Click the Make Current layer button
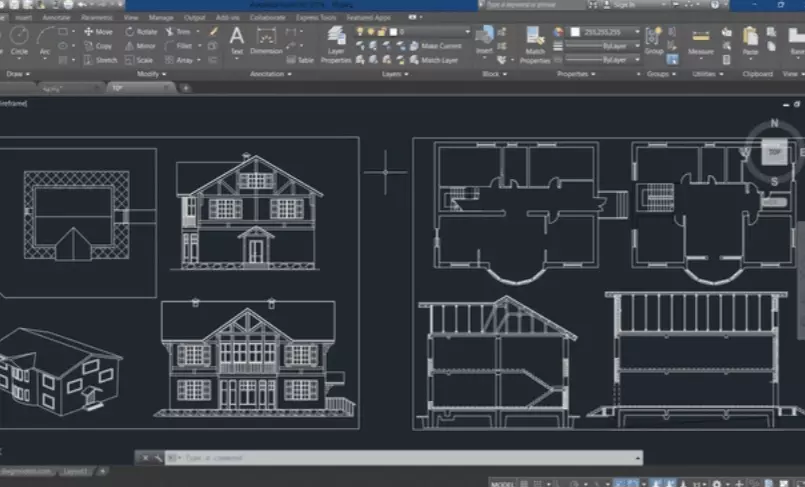The height and width of the screenshot is (487, 805). pos(435,46)
